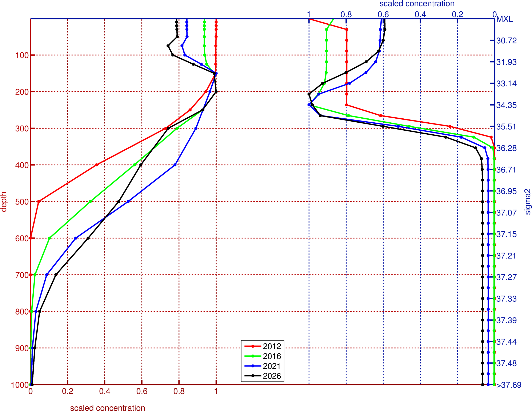This screenshot has height=411, width=532.
Task: Click the black 2026 legend line sample
Action: click(x=253, y=376)
